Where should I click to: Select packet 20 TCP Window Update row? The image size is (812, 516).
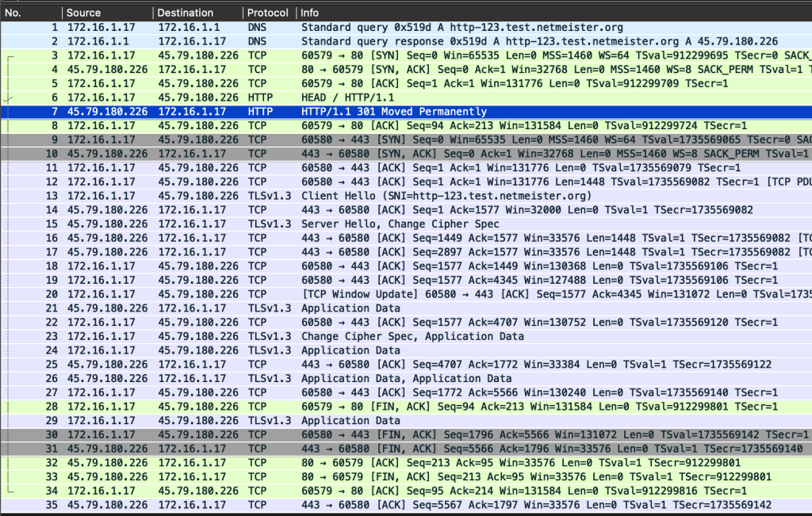point(406,294)
